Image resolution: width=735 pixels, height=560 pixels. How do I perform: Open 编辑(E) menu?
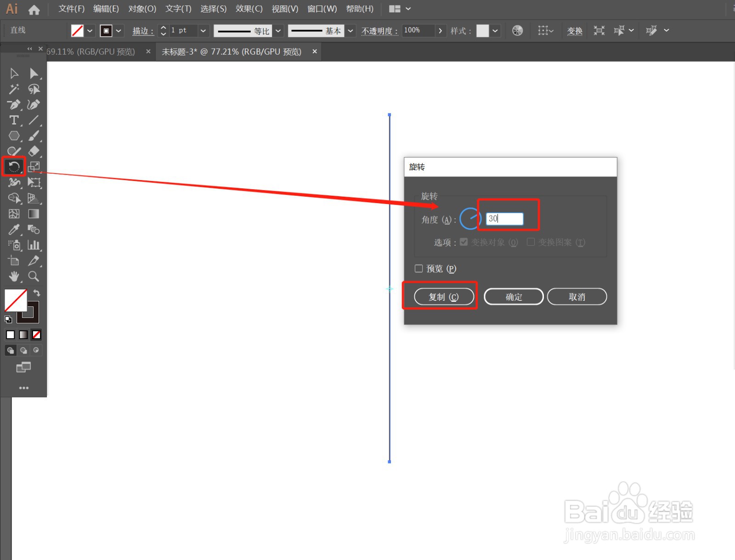[106, 9]
